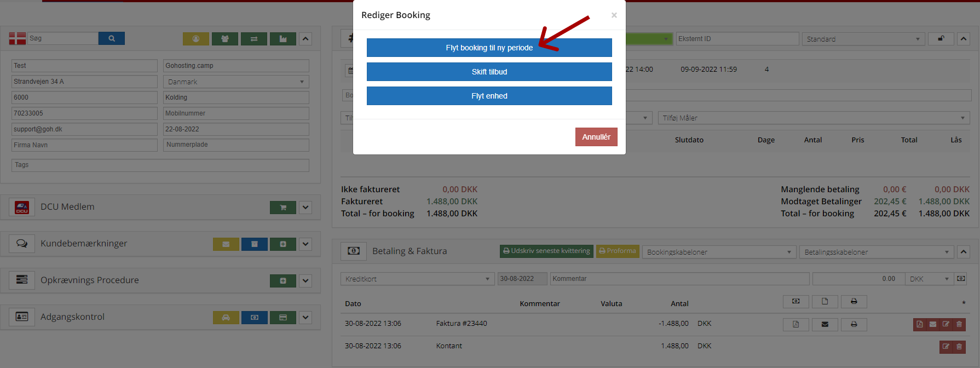Click the DCU Medlem shopping cart icon
This screenshot has width=980, height=368.
click(x=283, y=208)
